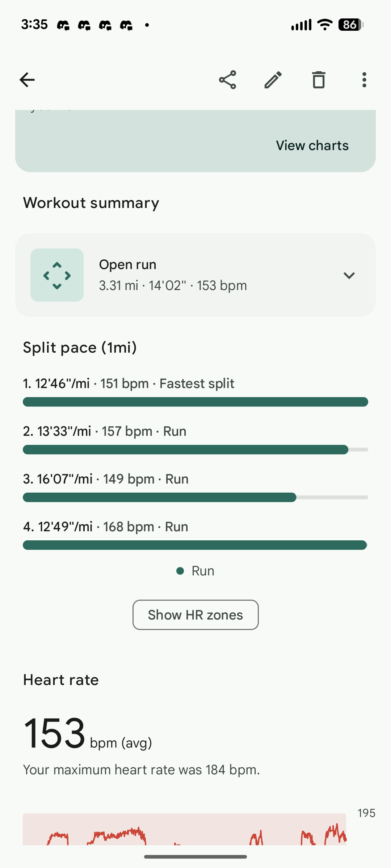
Task: Tap the 153 bpm average reading
Action: (54, 733)
